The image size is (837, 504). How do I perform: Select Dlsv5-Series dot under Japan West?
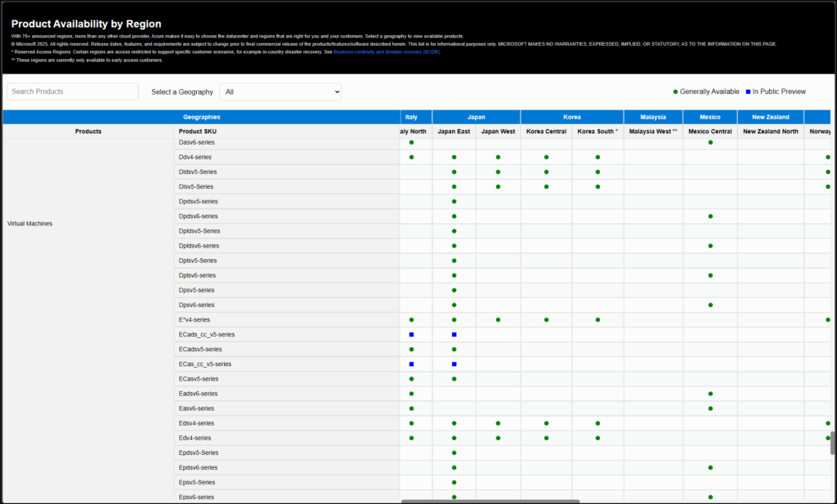tap(498, 187)
